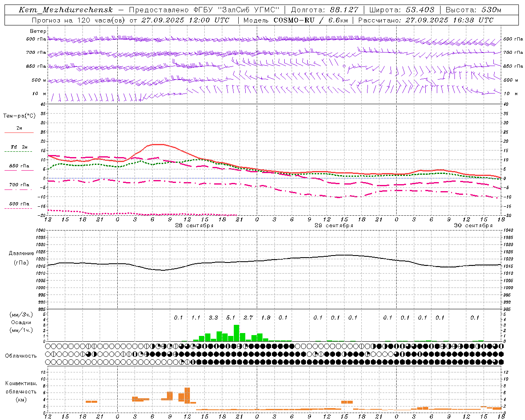Viewport: 525px width, 420px height.
Task: Click the Конвективн. label
Action: pyautogui.click(x=21, y=383)
